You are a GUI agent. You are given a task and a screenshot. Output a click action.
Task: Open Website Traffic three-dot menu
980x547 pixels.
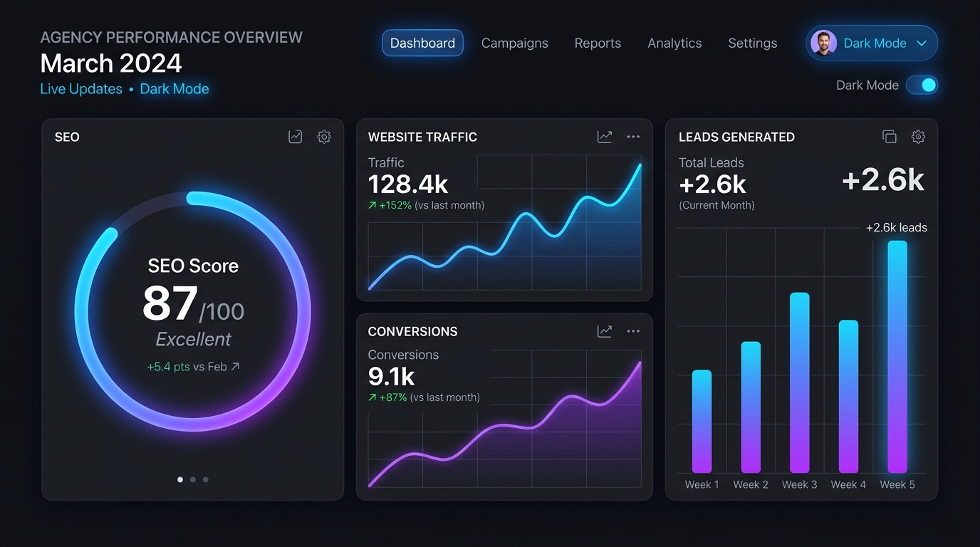point(633,137)
